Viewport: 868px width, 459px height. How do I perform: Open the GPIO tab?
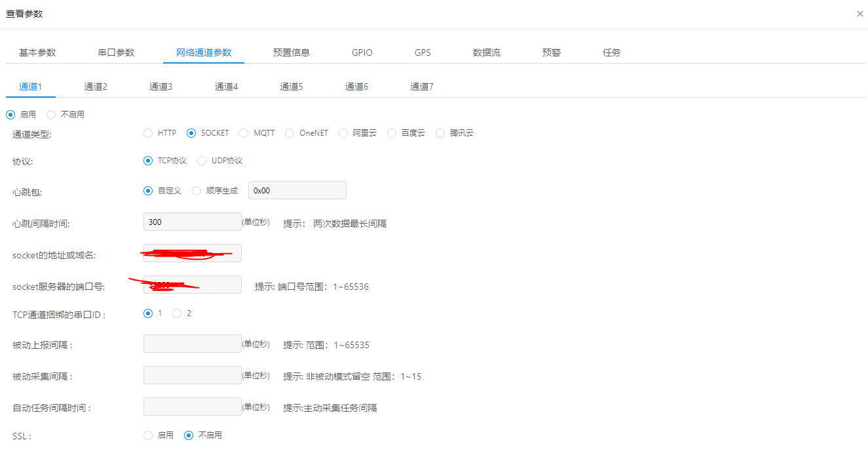[x=362, y=52]
